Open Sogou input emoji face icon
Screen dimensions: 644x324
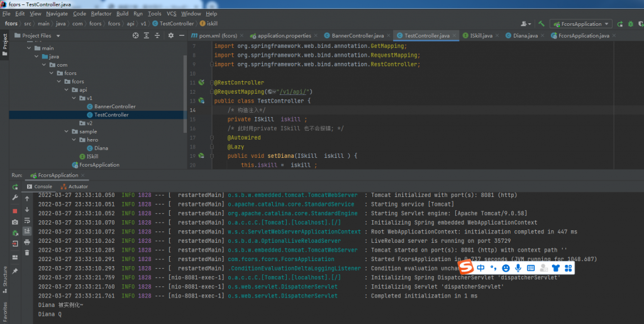tap(506, 268)
